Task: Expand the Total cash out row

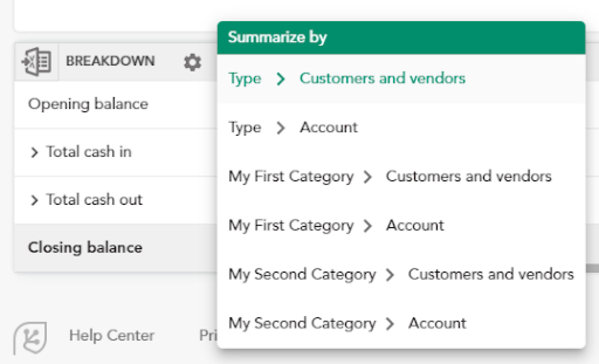Action: point(34,200)
